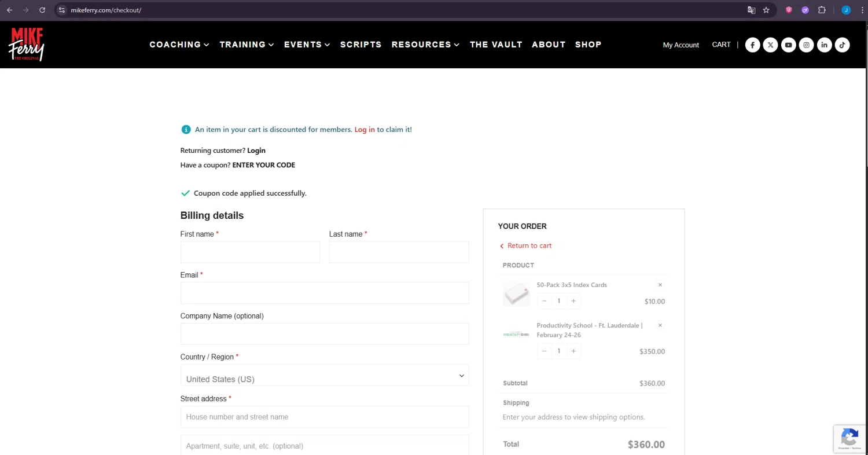This screenshot has width=868, height=455.
Task: Expand the Coaching menu
Action: click(x=179, y=45)
